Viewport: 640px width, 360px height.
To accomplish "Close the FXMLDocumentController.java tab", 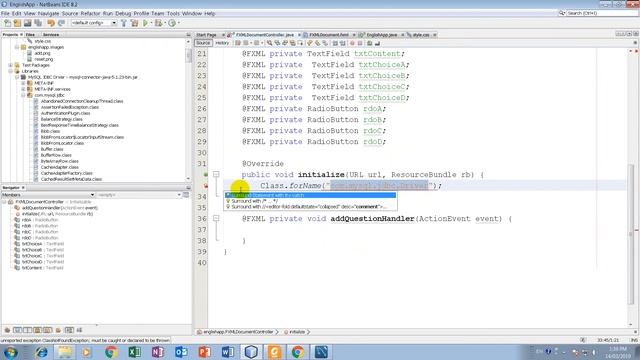I will click(x=299, y=35).
